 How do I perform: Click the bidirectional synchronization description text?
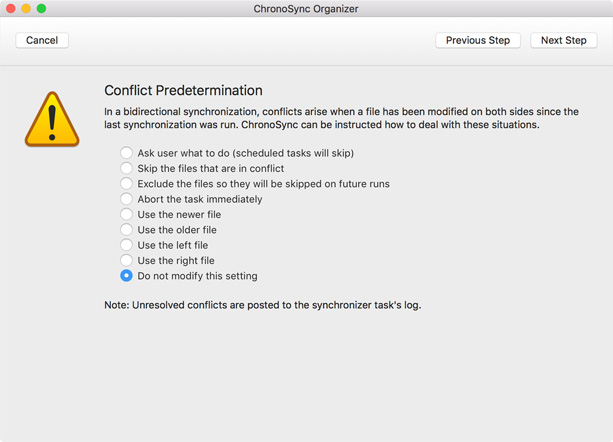(x=341, y=118)
